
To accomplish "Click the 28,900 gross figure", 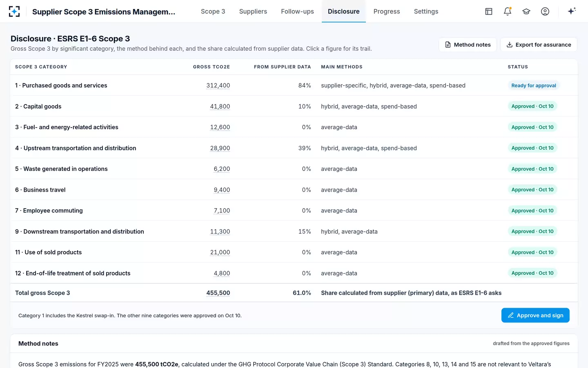I will [x=220, y=148].
